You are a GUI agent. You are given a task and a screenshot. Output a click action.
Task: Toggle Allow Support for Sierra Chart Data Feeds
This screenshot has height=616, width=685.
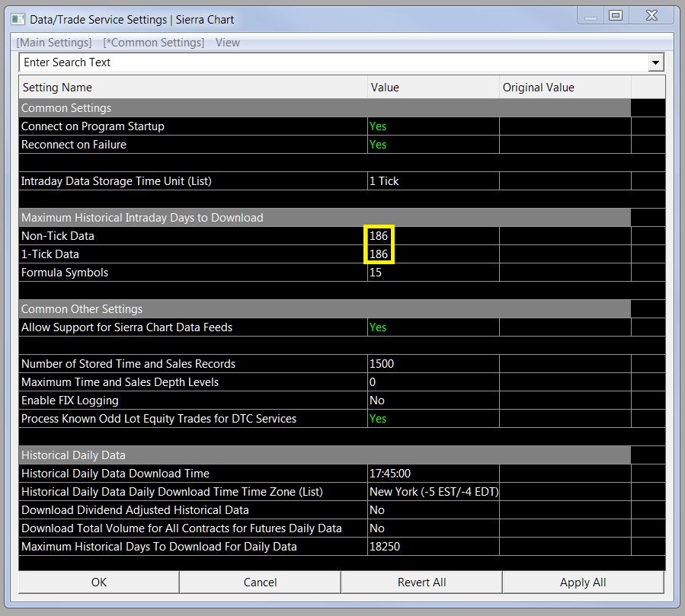pos(433,327)
